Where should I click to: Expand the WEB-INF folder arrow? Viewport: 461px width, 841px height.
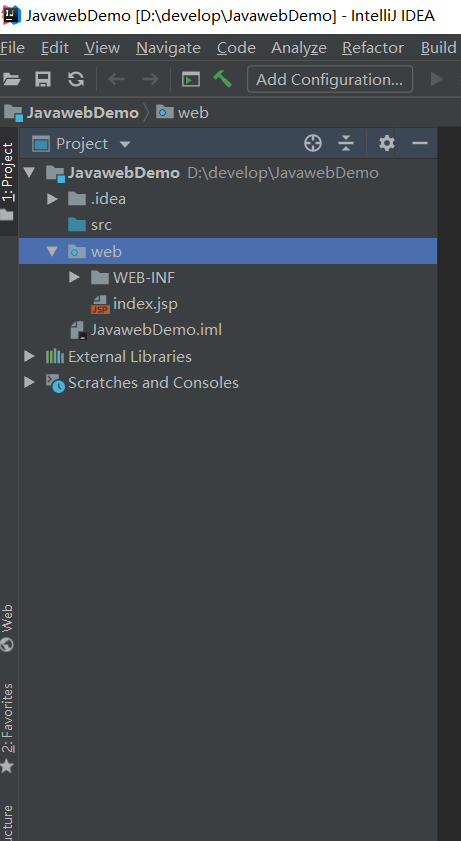[x=75, y=277]
